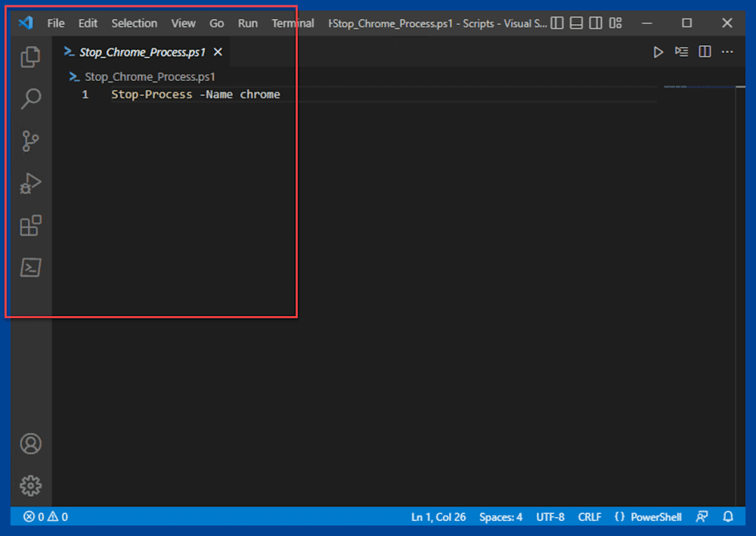Viewport: 756px width, 536px height.
Task: Click the Stop_Chrome_Process.ps1 breadcrumb
Action: coord(143,76)
